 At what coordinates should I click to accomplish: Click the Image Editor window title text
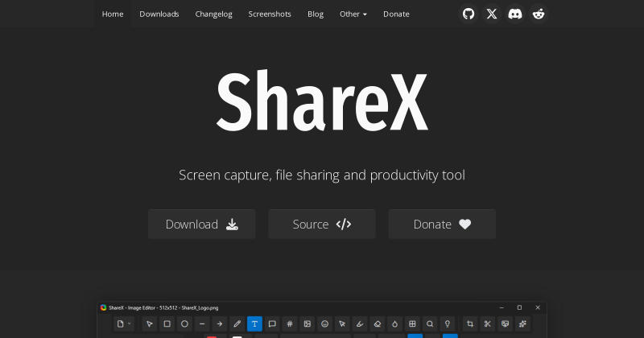click(x=163, y=307)
